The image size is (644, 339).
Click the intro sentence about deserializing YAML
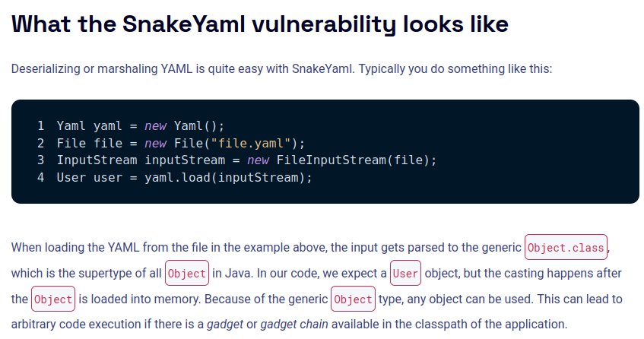281,69
